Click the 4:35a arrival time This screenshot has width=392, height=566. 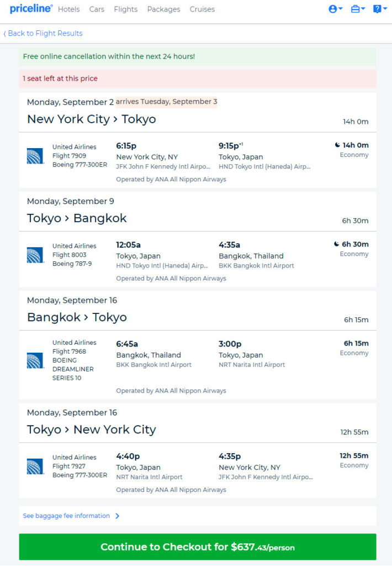(x=229, y=245)
